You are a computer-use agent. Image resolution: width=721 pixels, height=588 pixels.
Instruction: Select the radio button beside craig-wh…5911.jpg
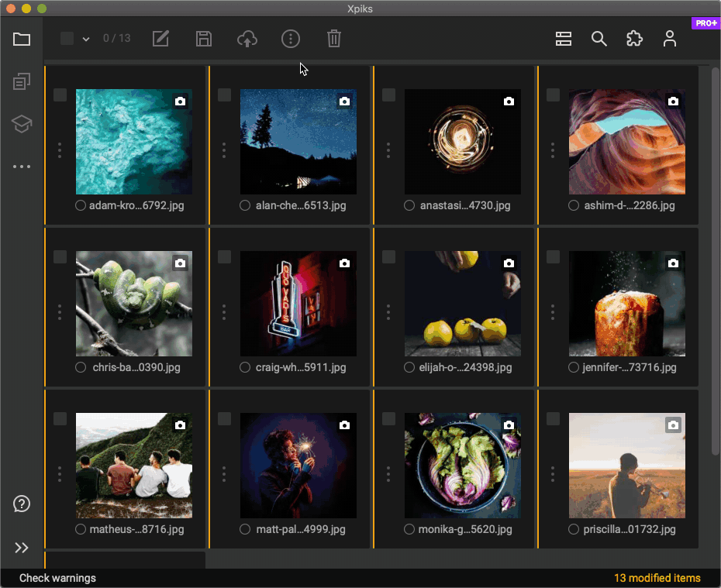click(245, 367)
